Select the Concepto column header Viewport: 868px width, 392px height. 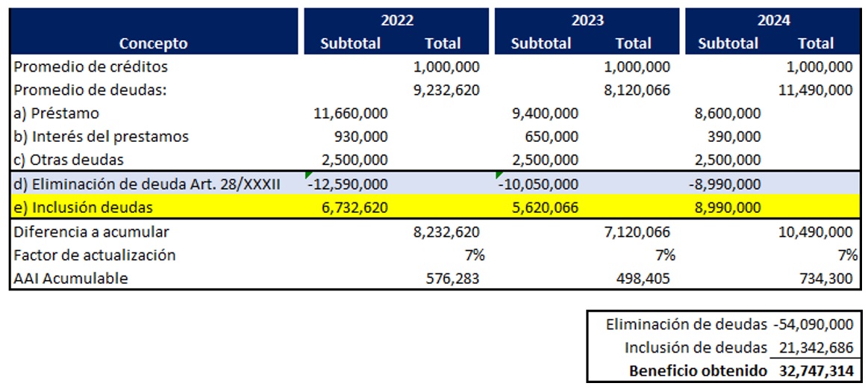154,43
